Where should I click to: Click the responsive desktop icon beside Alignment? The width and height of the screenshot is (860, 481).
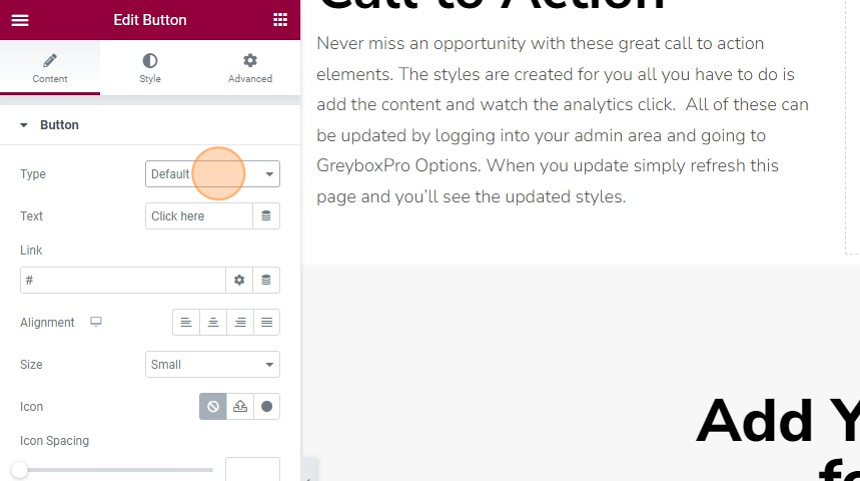(96, 322)
